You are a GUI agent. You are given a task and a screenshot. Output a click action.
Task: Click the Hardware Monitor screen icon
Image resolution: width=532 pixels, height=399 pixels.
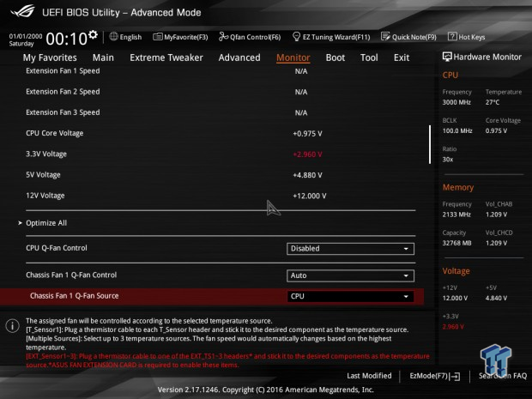coord(447,57)
